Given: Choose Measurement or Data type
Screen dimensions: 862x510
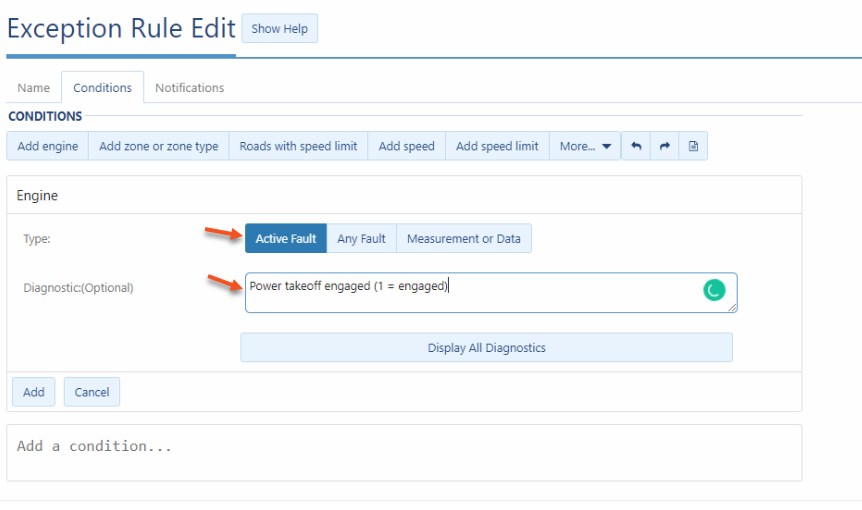Looking at the screenshot, I should click(464, 239).
